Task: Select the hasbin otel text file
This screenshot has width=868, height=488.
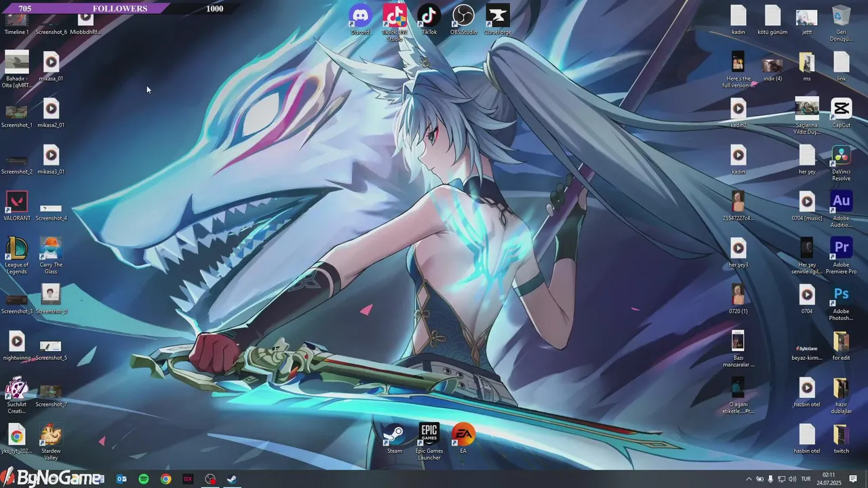Action: 807,439
